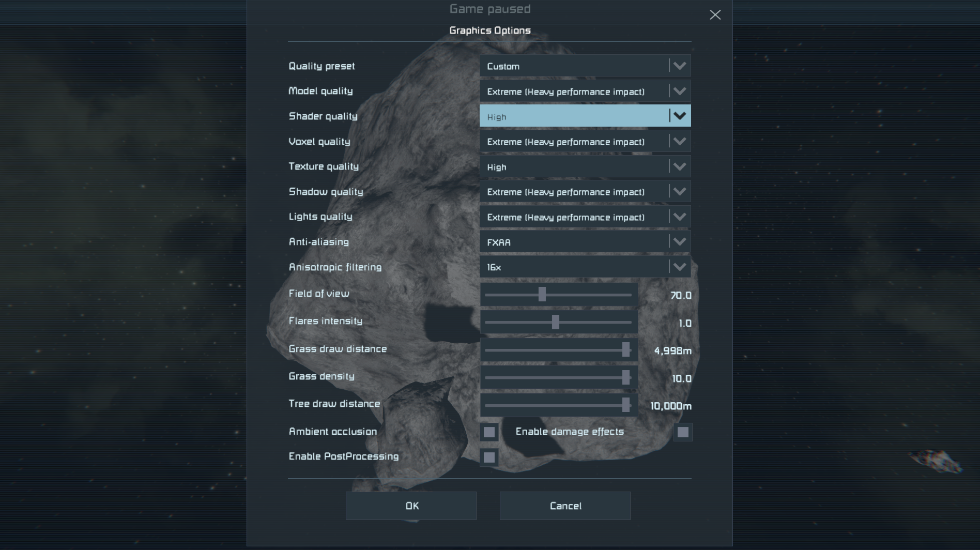Toggle Enable PostProcessing checkbox
The height and width of the screenshot is (550, 980).
click(x=489, y=457)
